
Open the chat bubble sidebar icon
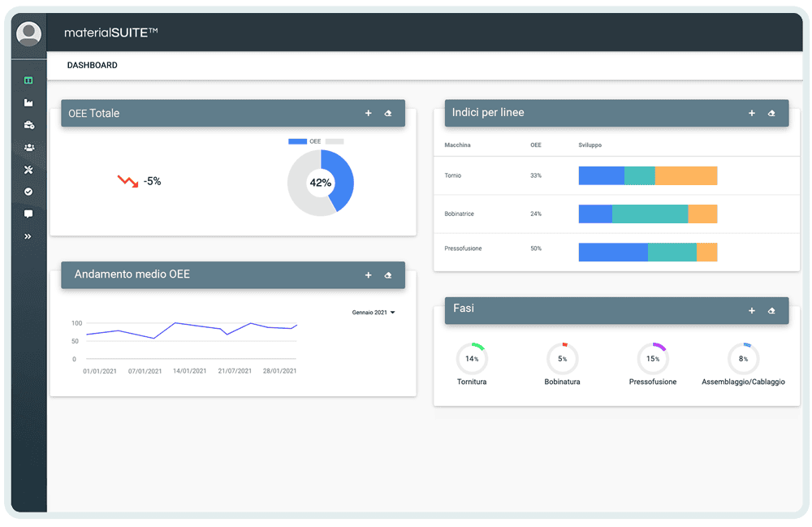tap(28, 214)
